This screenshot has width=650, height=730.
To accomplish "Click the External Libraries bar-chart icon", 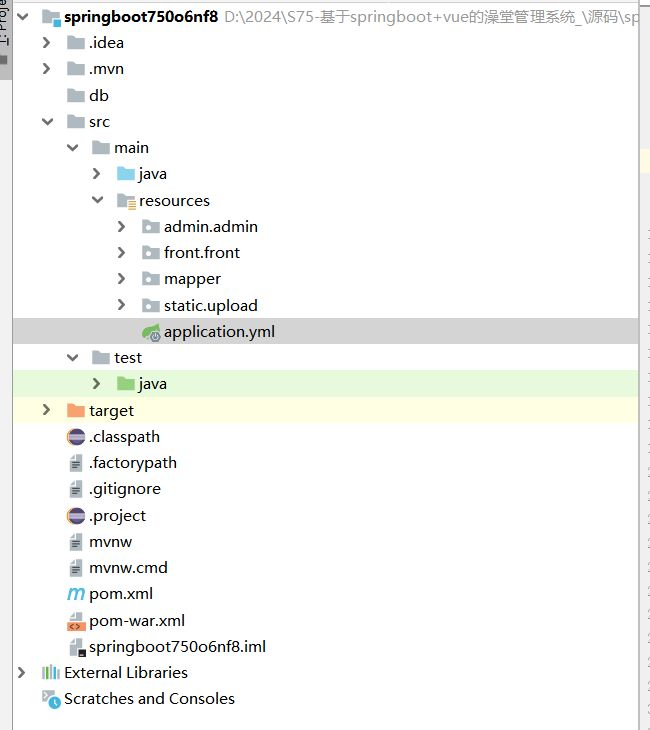I will tap(51, 673).
